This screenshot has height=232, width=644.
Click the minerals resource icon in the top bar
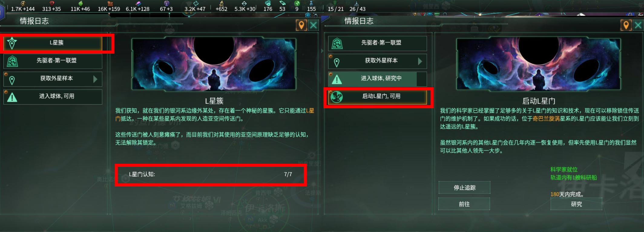tap(52, 3)
